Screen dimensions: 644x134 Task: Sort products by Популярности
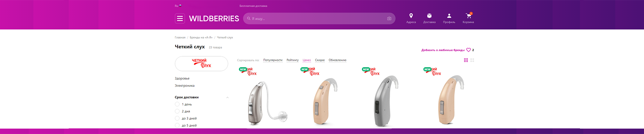(x=273, y=60)
